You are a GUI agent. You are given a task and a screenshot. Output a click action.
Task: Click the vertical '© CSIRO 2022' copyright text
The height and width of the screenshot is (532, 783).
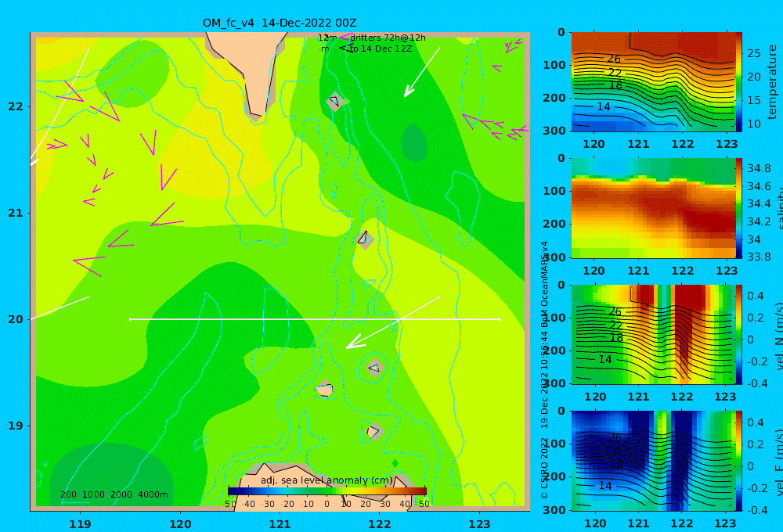coord(545,468)
